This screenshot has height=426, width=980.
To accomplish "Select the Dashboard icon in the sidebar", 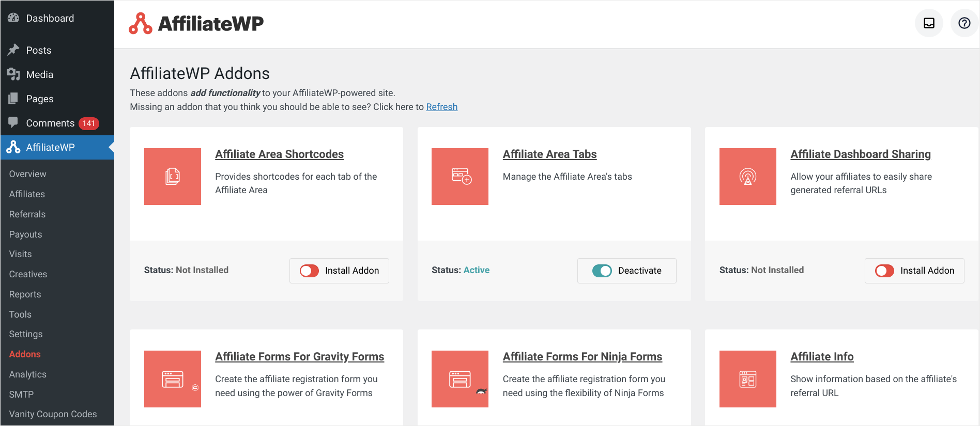I will (12, 18).
